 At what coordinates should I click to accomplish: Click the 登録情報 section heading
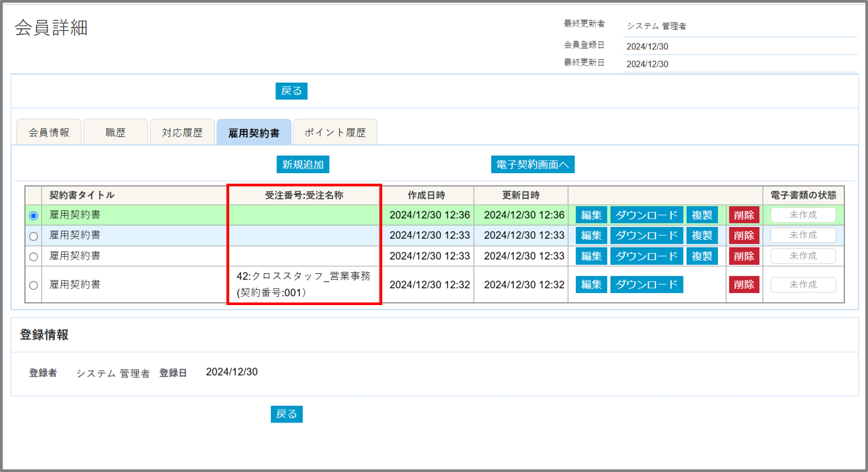pos(44,335)
